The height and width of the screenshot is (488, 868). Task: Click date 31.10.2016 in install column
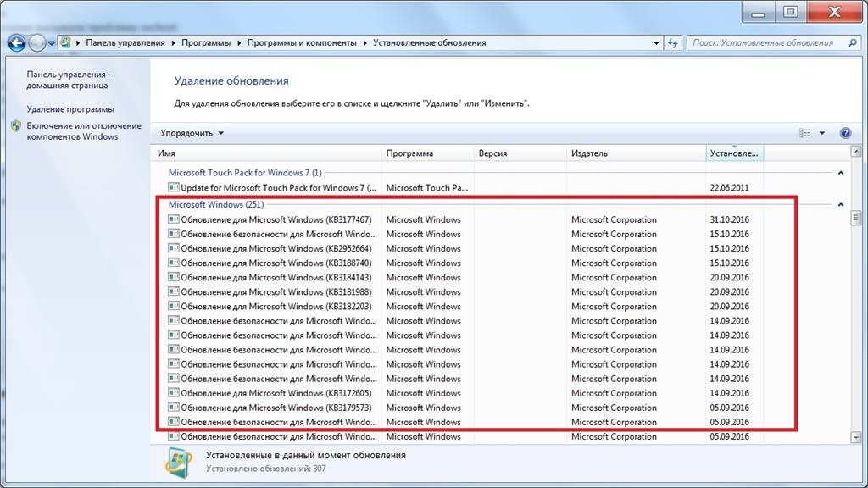(x=729, y=219)
